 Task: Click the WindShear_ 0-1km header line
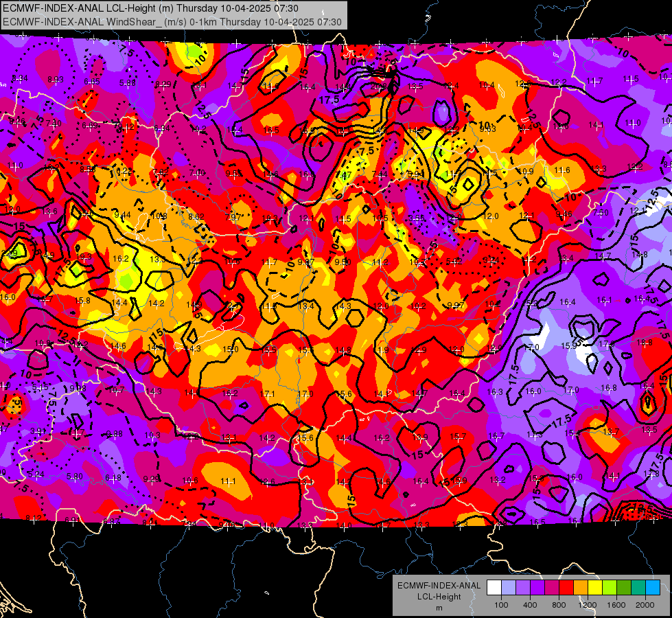point(172,22)
